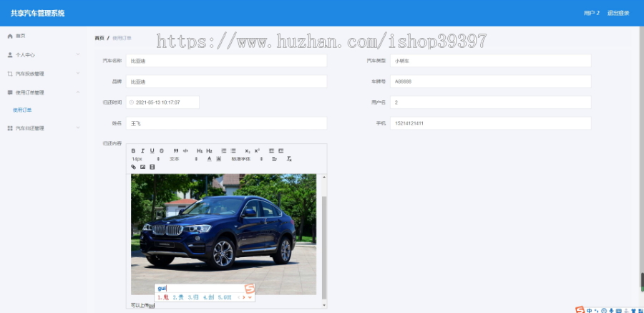Image resolution: width=644 pixels, height=313 pixels.
Task: Increase indent in the editor
Action: click(281, 151)
